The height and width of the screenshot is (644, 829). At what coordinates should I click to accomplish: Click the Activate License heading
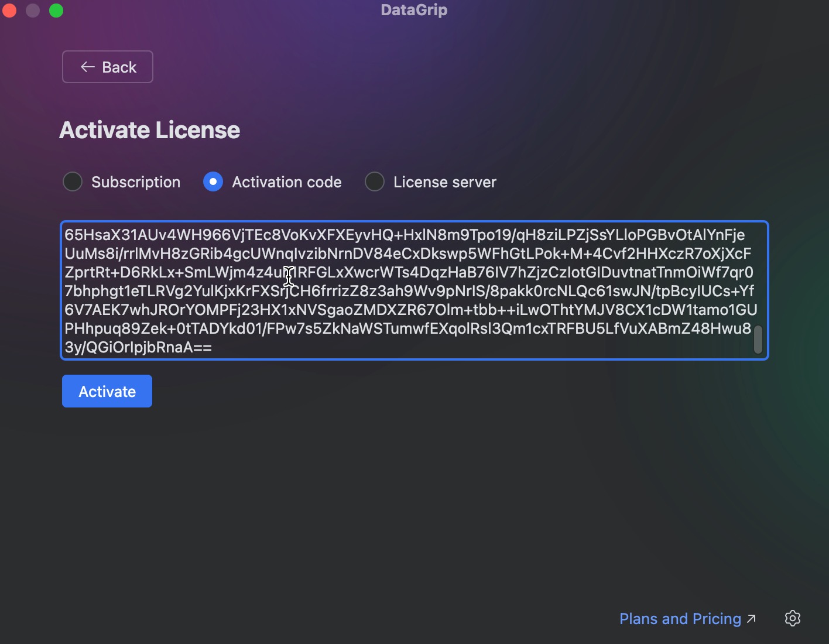[149, 130]
